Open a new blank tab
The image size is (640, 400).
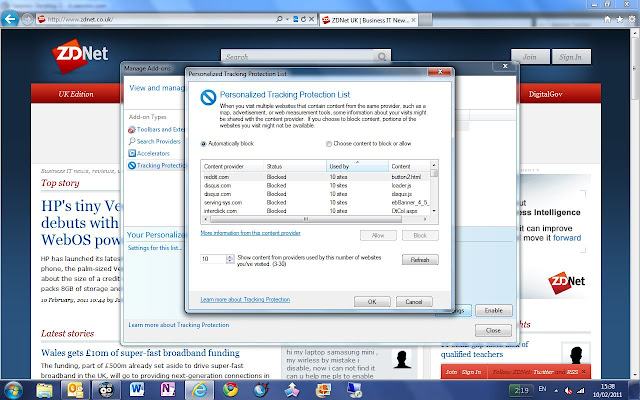pyautogui.click(x=425, y=20)
